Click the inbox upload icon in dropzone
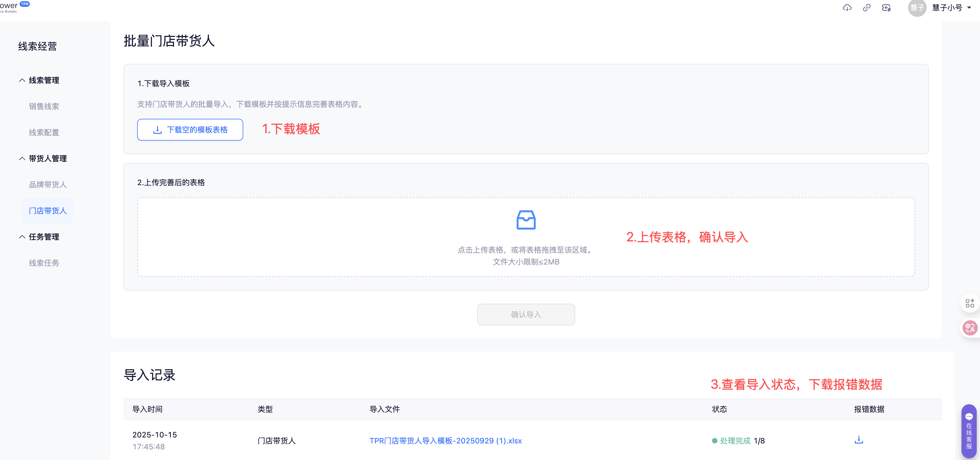The width and height of the screenshot is (980, 460). coord(526,220)
